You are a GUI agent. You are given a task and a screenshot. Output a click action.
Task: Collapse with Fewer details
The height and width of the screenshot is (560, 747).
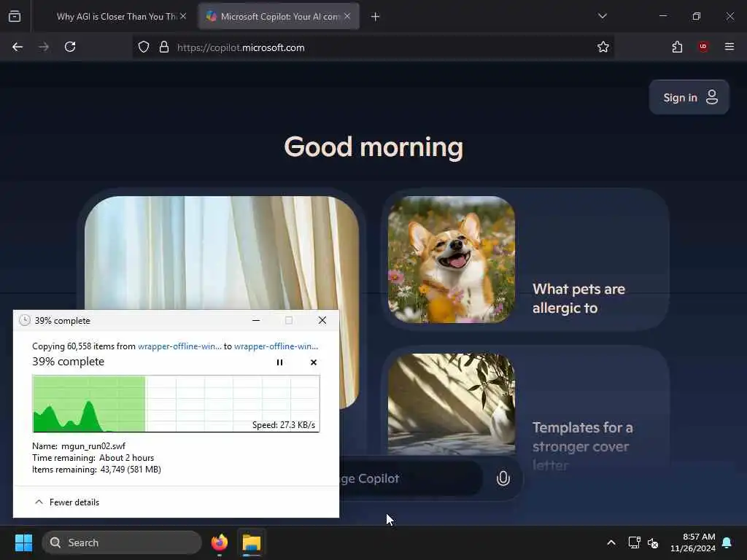[66, 502]
